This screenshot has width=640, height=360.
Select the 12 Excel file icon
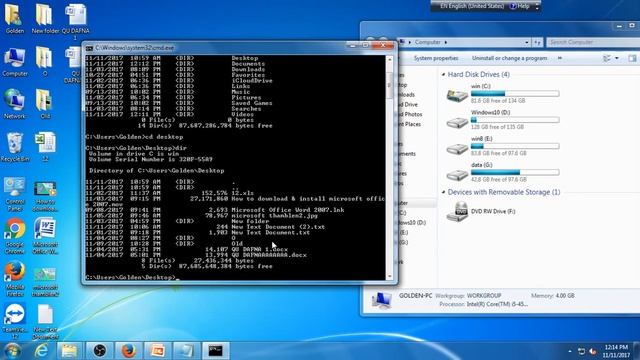click(x=45, y=147)
